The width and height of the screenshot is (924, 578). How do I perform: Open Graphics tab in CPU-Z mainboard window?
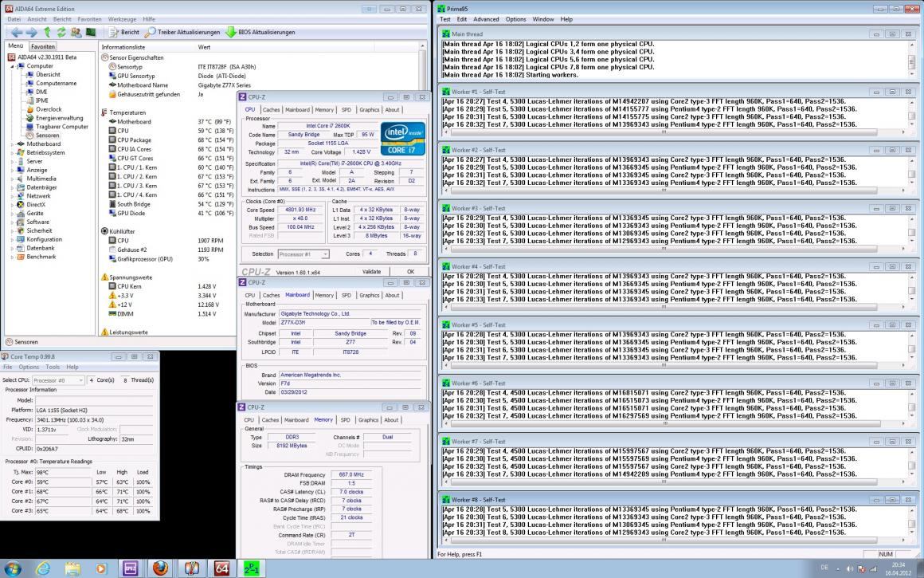pyautogui.click(x=369, y=295)
